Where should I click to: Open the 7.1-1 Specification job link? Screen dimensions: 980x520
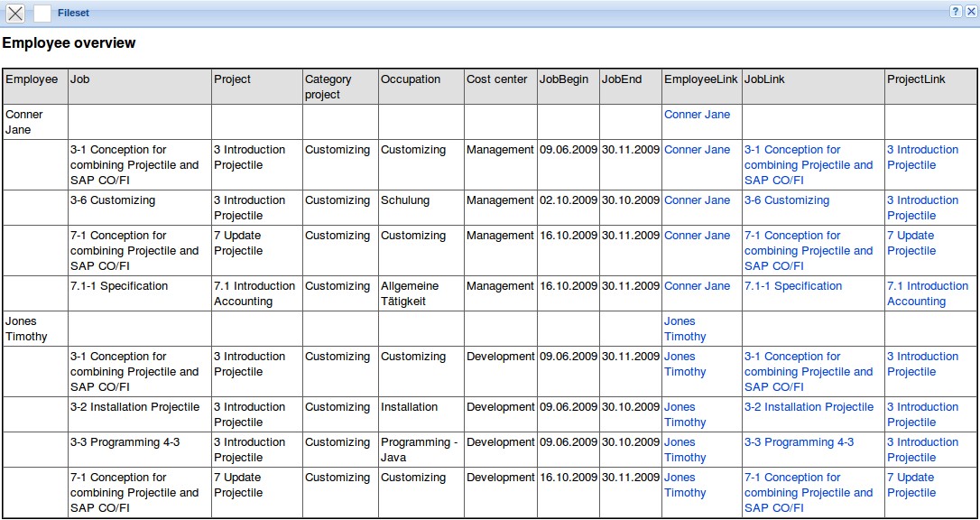[x=792, y=286]
